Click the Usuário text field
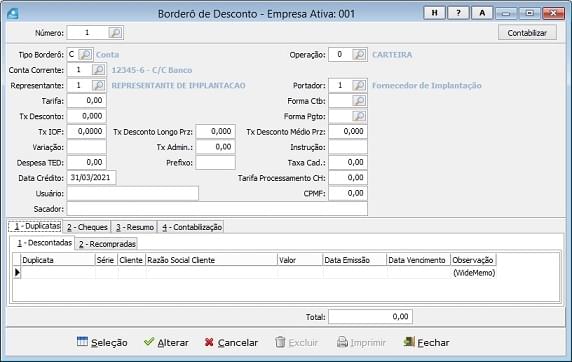The width and height of the screenshot is (572, 362). click(133, 193)
